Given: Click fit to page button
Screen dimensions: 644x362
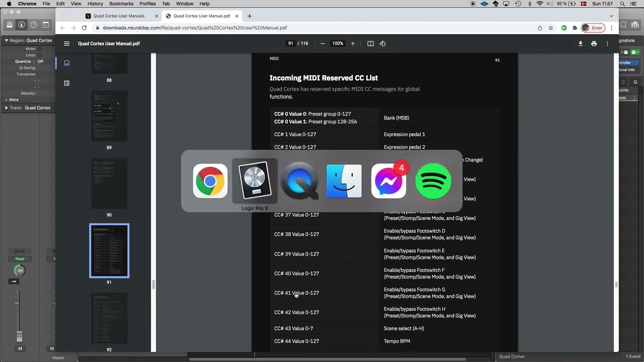Looking at the screenshot, I should pos(370,44).
